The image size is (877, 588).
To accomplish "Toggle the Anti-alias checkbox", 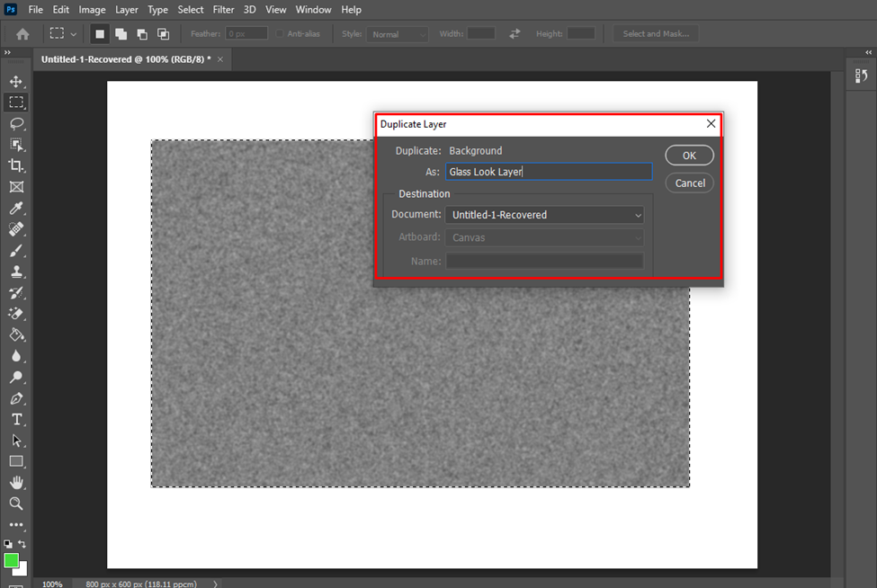I will 280,34.
